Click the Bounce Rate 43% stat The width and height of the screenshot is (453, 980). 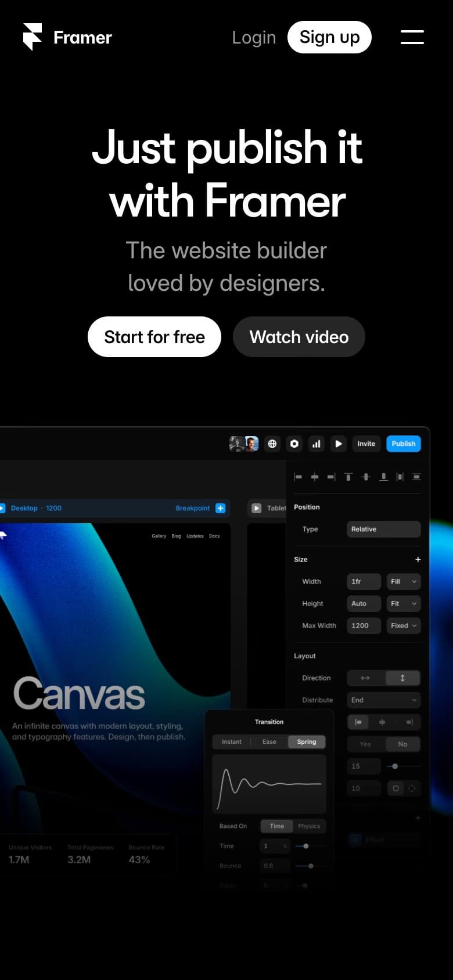[x=146, y=855]
